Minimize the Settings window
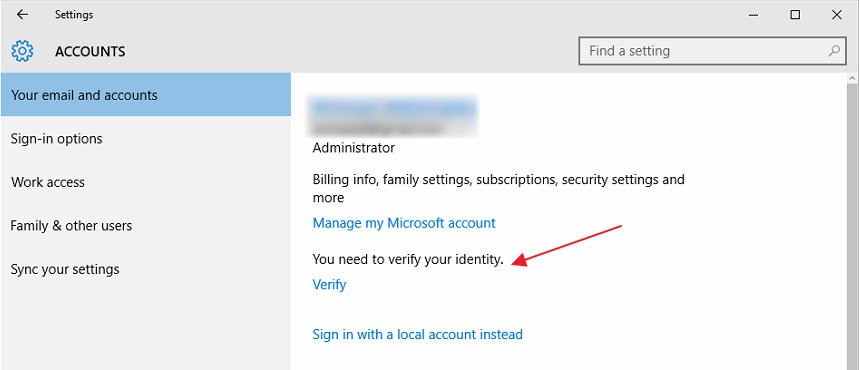The height and width of the screenshot is (370, 859). click(x=753, y=15)
